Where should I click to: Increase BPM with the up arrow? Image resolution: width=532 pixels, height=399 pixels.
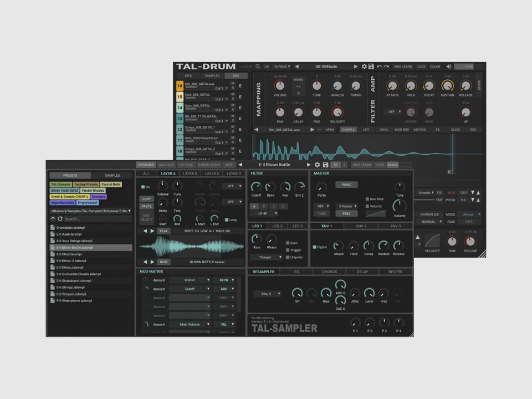[478, 192]
